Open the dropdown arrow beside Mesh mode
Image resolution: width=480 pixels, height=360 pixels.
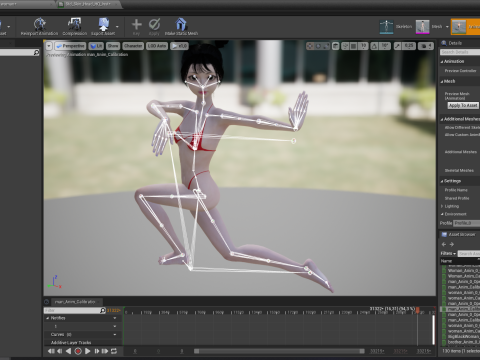click(x=447, y=27)
